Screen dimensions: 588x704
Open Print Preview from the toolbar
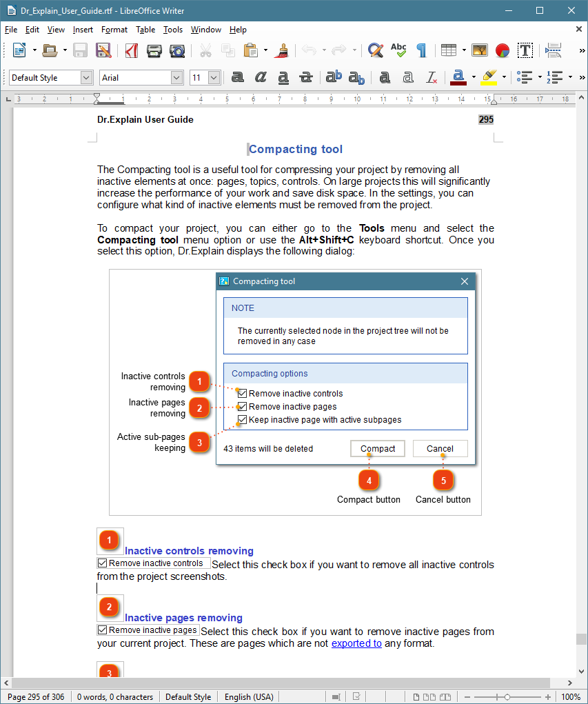point(177,50)
